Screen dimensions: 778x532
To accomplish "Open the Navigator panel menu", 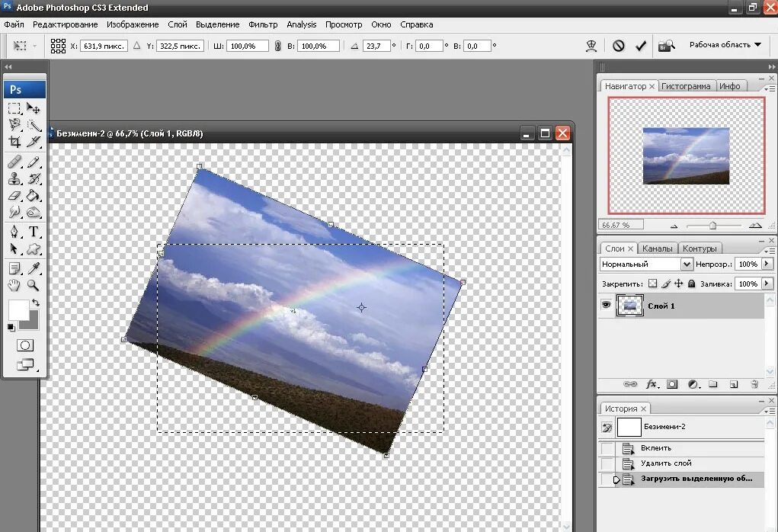I will tap(769, 88).
